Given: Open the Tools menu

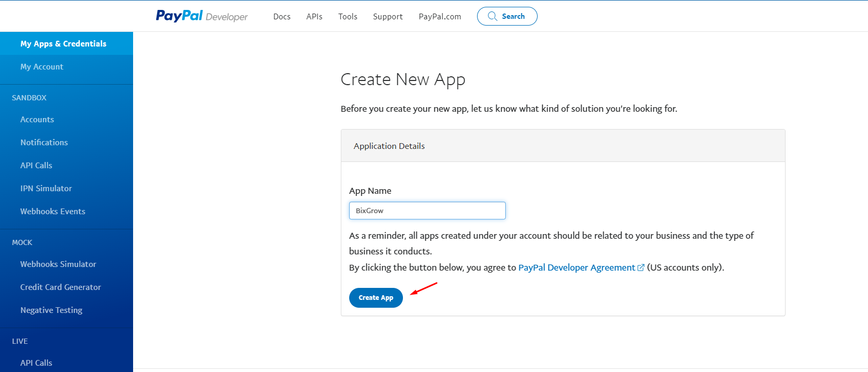Looking at the screenshot, I should click(x=348, y=17).
